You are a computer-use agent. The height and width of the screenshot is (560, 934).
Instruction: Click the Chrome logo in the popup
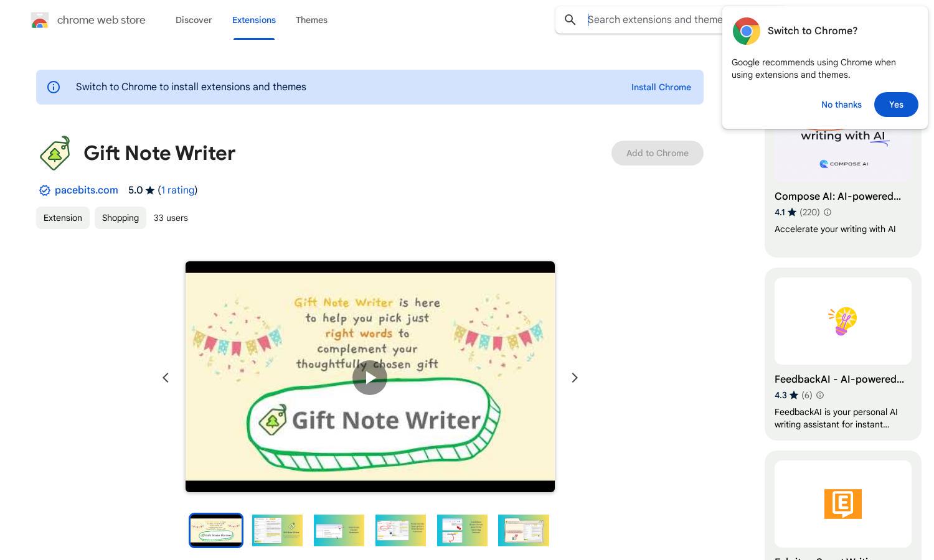tap(746, 31)
